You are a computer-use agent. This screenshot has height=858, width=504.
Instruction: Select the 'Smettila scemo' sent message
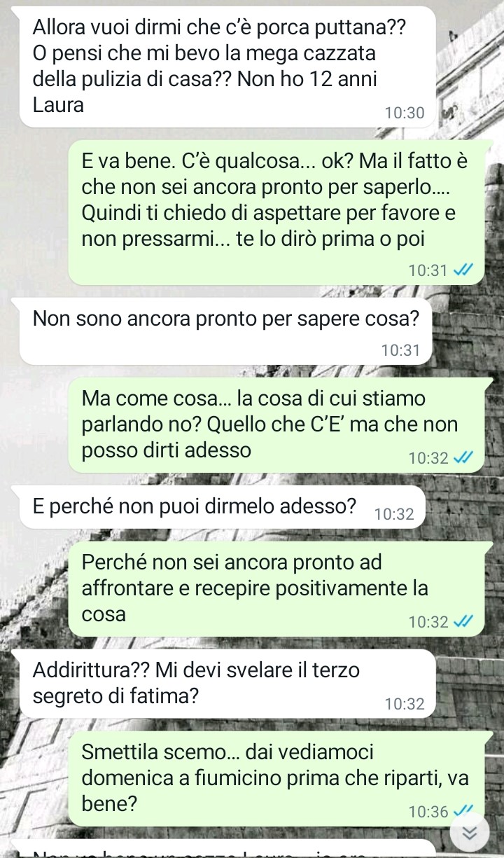coord(277,779)
